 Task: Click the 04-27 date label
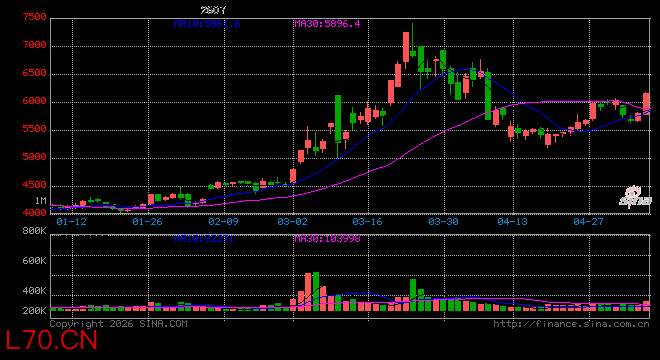click(x=588, y=221)
